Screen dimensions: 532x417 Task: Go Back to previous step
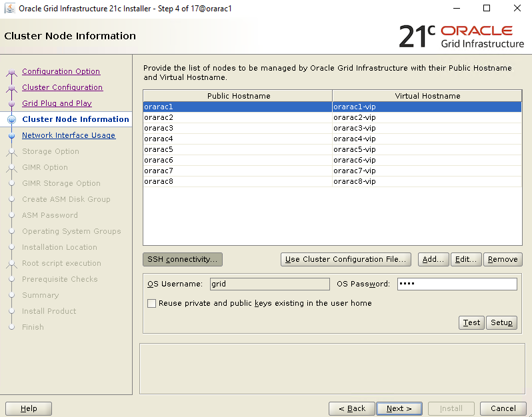point(352,408)
